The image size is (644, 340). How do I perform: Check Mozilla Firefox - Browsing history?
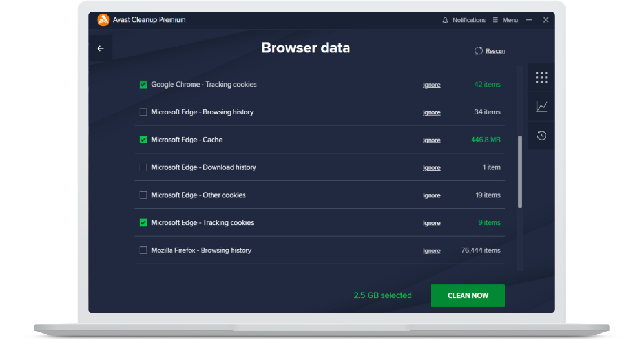143,250
